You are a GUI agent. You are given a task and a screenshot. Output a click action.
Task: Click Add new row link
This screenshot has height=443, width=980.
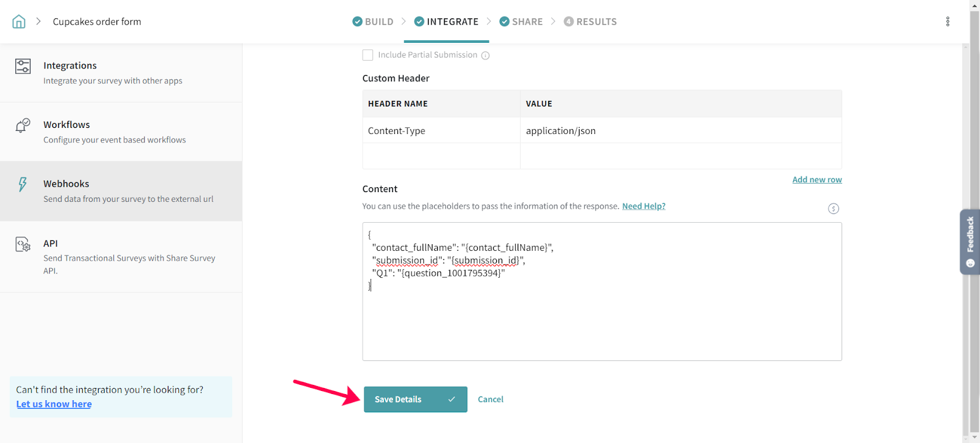click(x=816, y=180)
